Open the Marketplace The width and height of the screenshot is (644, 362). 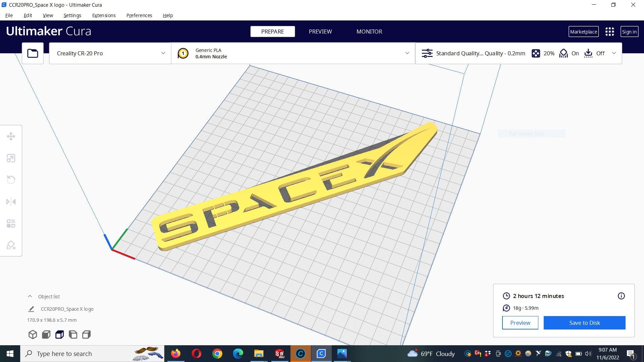(583, 32)
